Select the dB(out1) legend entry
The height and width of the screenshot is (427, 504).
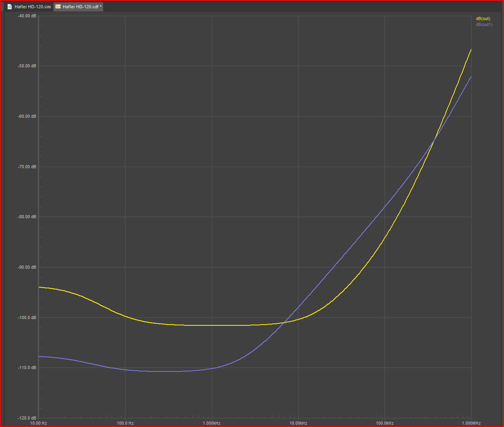click(484, 24)
